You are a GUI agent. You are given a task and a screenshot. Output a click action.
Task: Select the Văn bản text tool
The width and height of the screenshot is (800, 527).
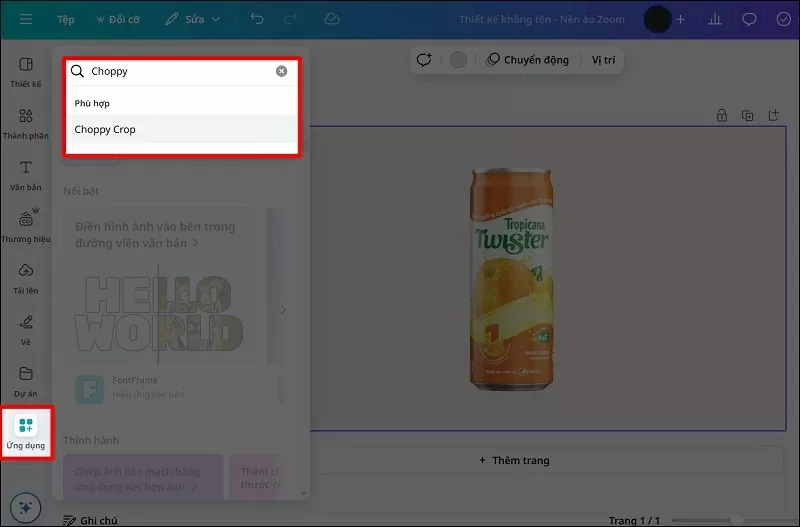pos(26,174)
